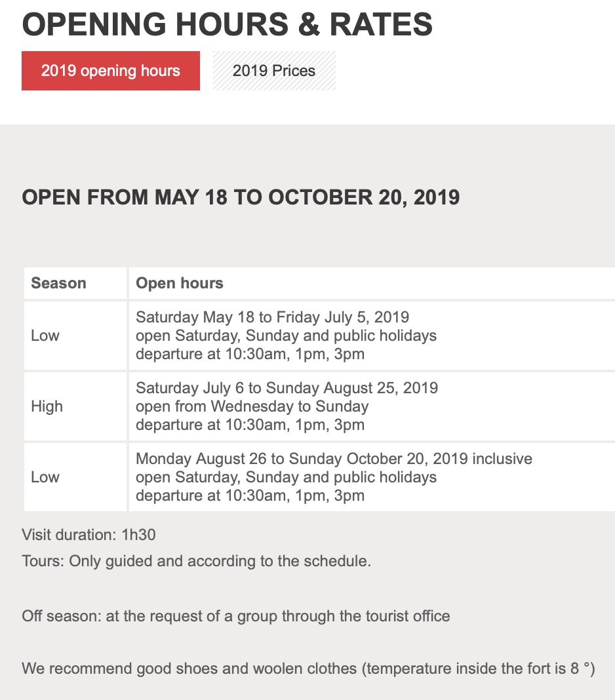
Task: Click the departure times in the High season row
Action: [x=250, y=425]
